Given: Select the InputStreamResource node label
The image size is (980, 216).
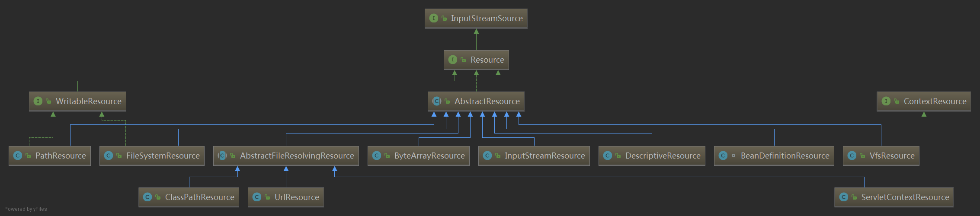Looking at the screenshot, I should tap(545, 156).
